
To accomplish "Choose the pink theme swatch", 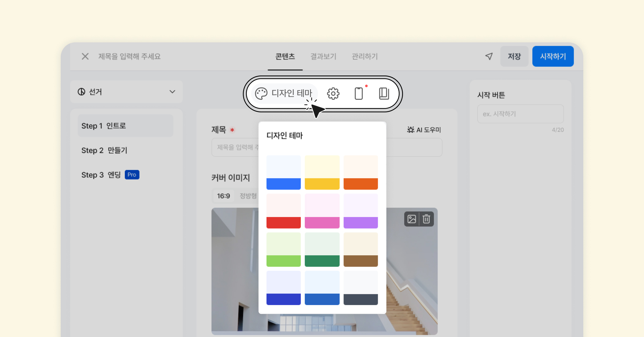I will (x=322, y=211).
